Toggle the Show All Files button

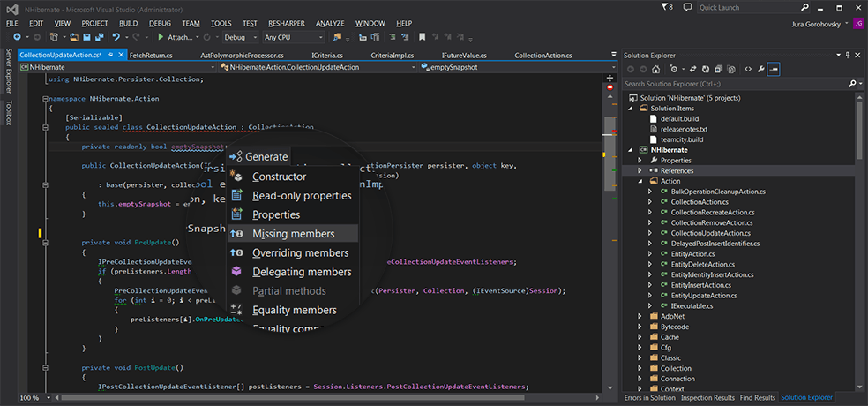pyautogui.click(x=730, y=70)
